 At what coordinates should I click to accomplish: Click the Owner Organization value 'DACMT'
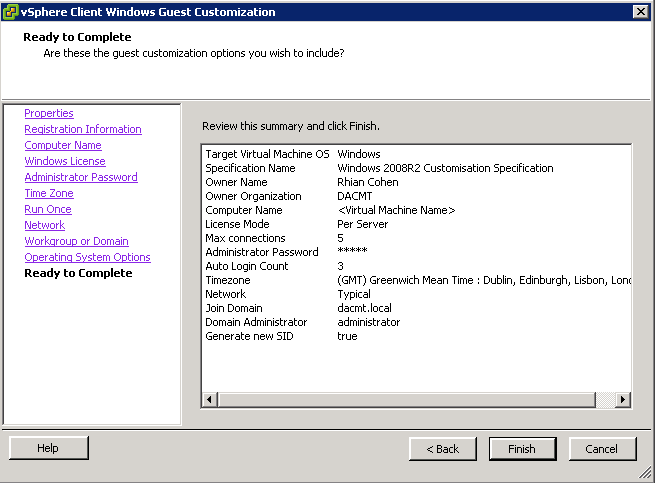(354, 196)
